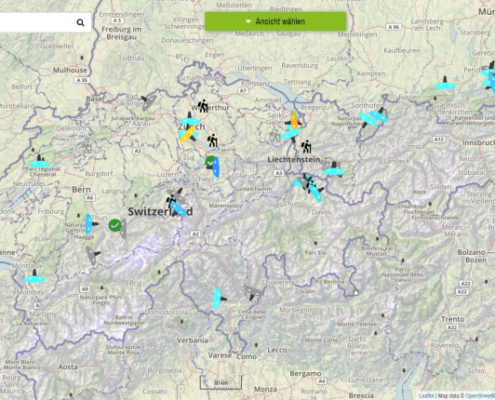This screenshot has height=400, width=495.
Task: Select the hiker icon near Winterthur
Action: click(x=203, y=106)
